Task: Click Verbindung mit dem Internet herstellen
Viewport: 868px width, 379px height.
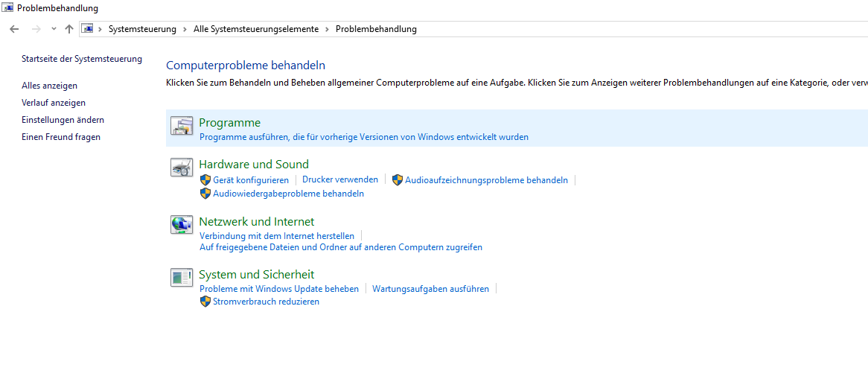Action: tap(277, 235)
